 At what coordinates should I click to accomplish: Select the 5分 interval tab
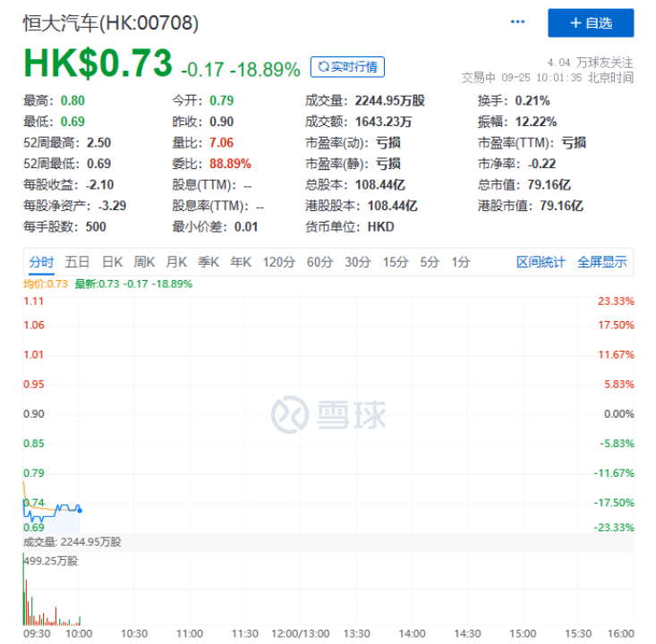coord(430,262)
